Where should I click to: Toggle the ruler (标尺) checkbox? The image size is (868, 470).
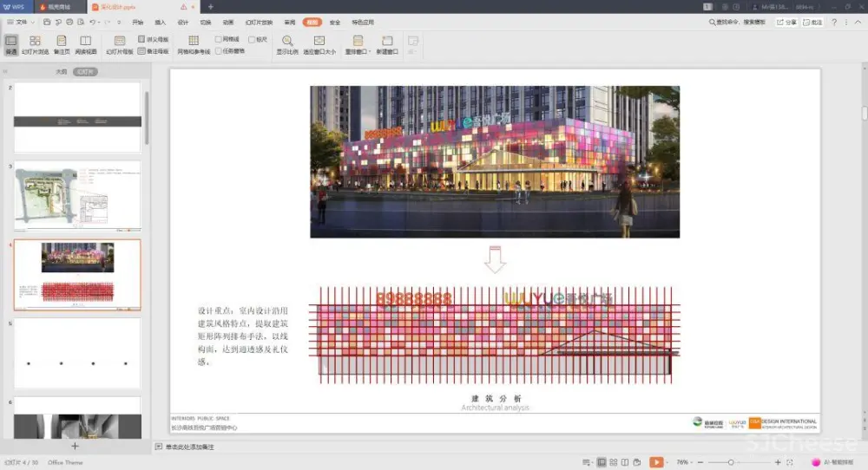(252, 40)
